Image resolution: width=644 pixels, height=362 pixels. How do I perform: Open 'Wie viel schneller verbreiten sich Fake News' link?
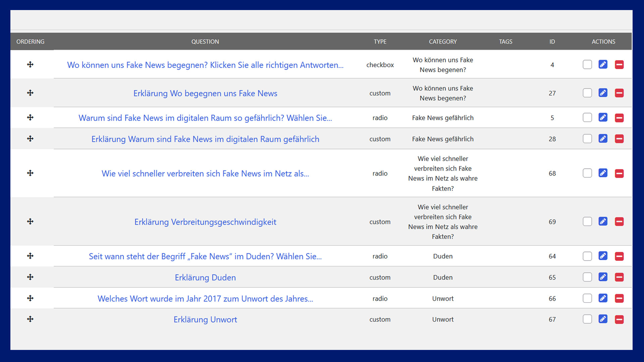pyautogui.click(x=205, y=174)
